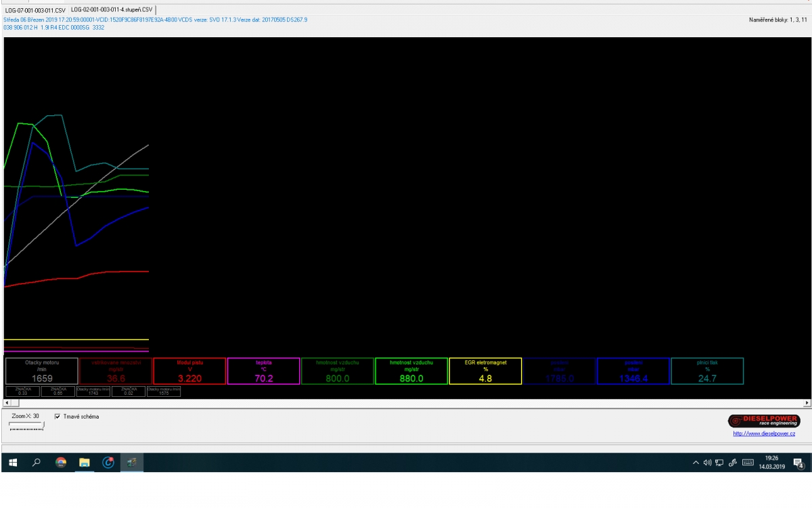Click the blue circular app taskbar icon

108,463
